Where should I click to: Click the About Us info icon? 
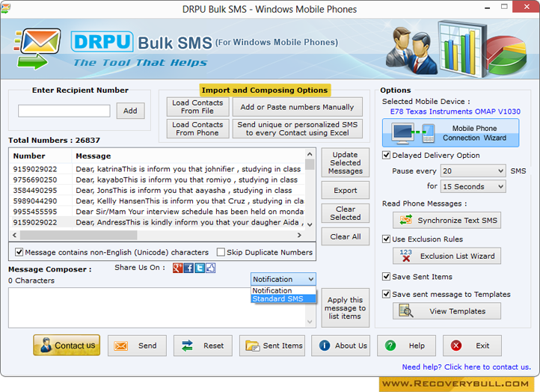coord(325,345)
